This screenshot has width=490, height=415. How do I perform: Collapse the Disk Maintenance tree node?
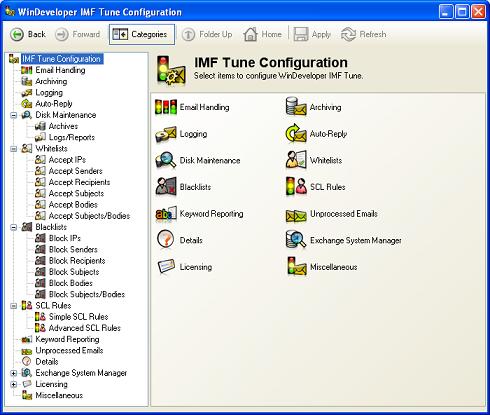(x=14, y=115)
